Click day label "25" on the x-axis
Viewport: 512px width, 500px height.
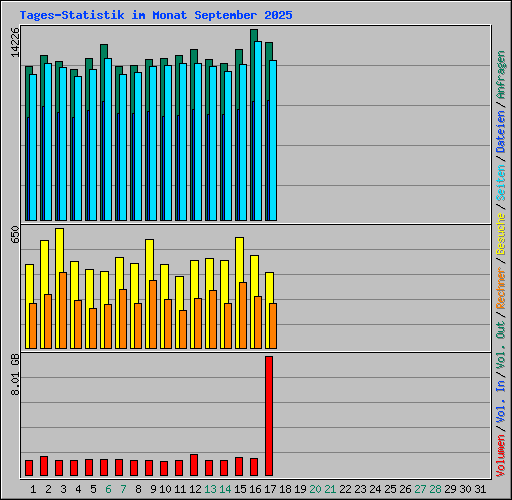[x=390, y=489]
